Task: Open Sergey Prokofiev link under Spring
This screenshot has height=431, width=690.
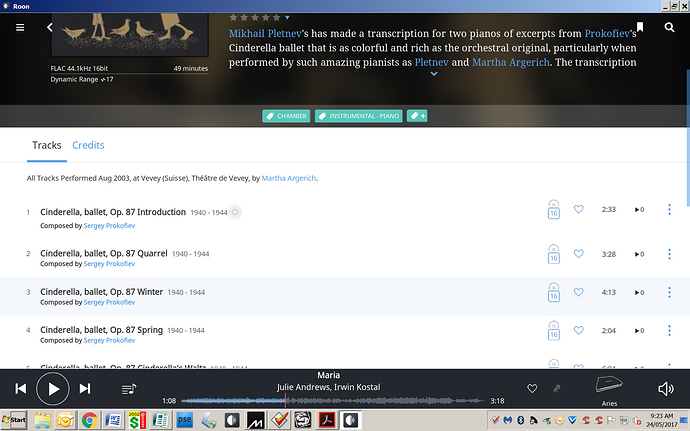Action: click(x=109, y=340)
